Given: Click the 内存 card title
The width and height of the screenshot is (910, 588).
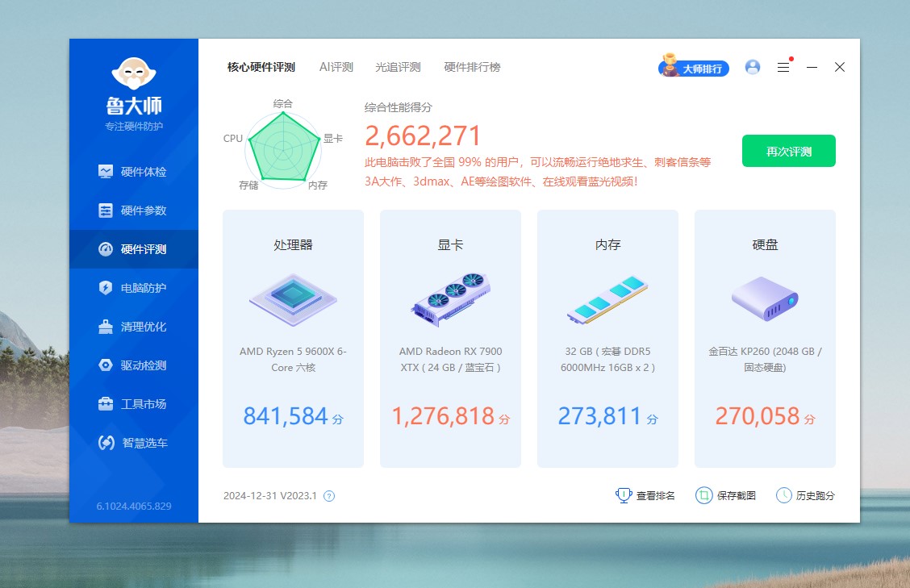Looking at the screenshot, I should [x=607, y=245].
